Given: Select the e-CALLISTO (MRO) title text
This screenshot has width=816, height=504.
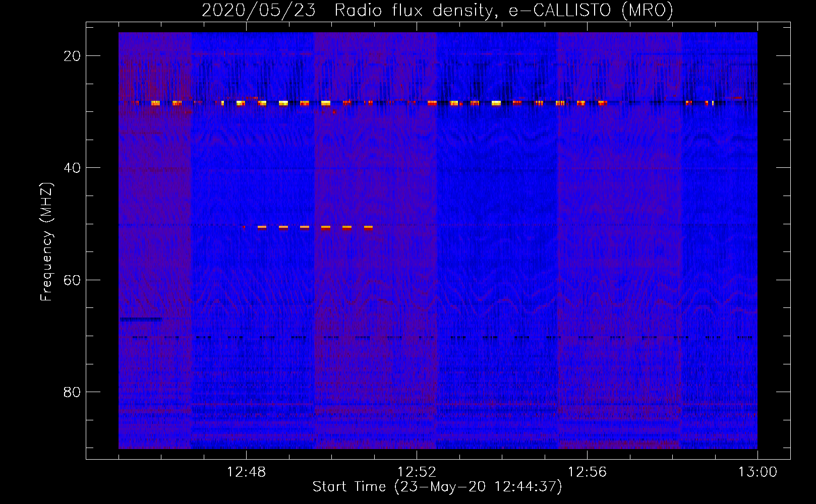Looking at the screenshot, I should pos(591,10).
